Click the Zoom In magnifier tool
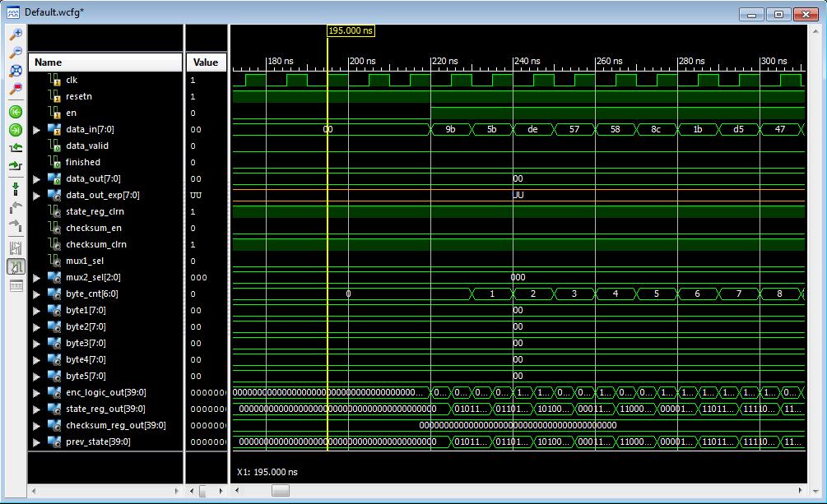827x504 pixels. (16, 35)
